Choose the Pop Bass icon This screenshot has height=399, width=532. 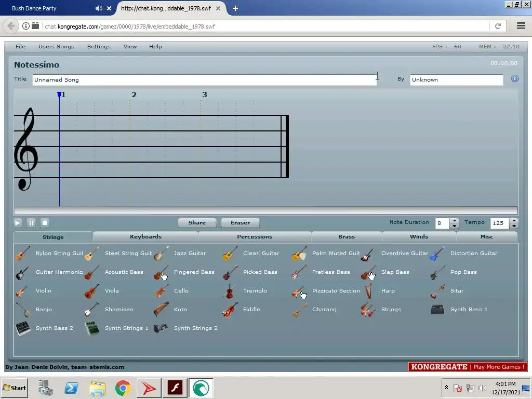pyautogui.click(x=437, y=272)
